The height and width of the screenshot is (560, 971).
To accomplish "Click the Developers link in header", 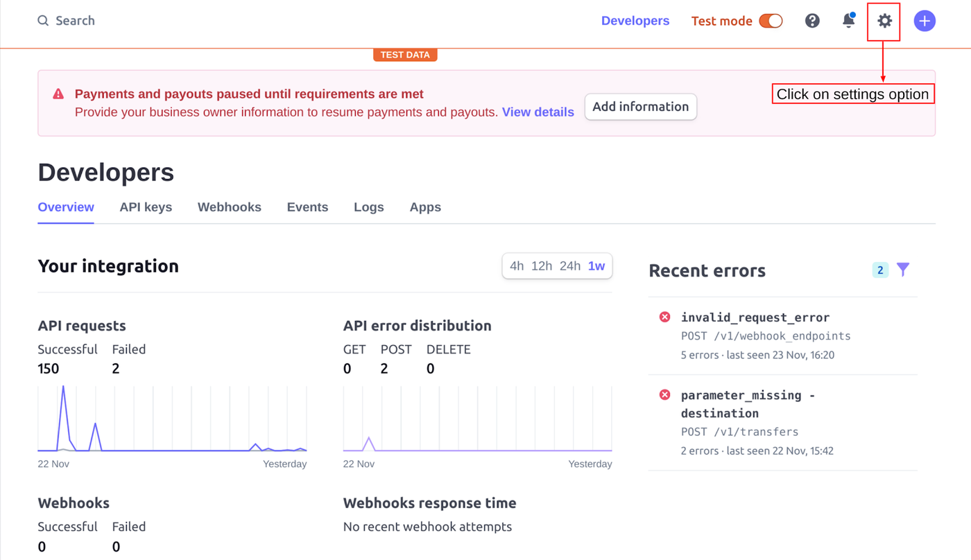I will [635, 21].
